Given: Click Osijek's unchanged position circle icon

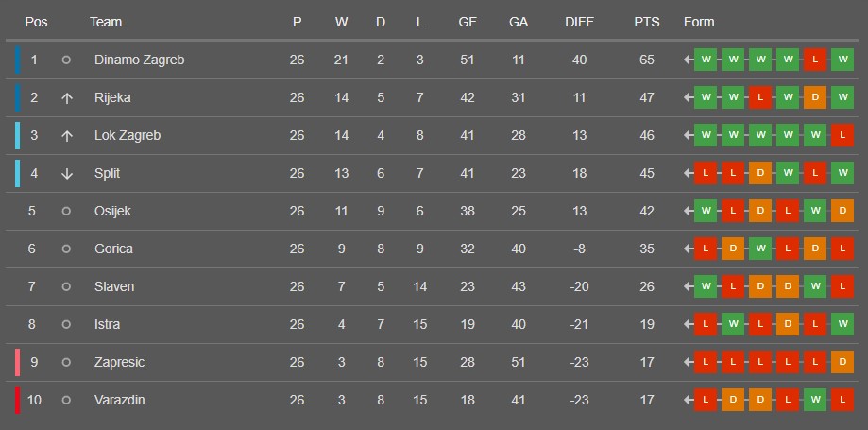Looking at the screenshot, I should (66, 212).
